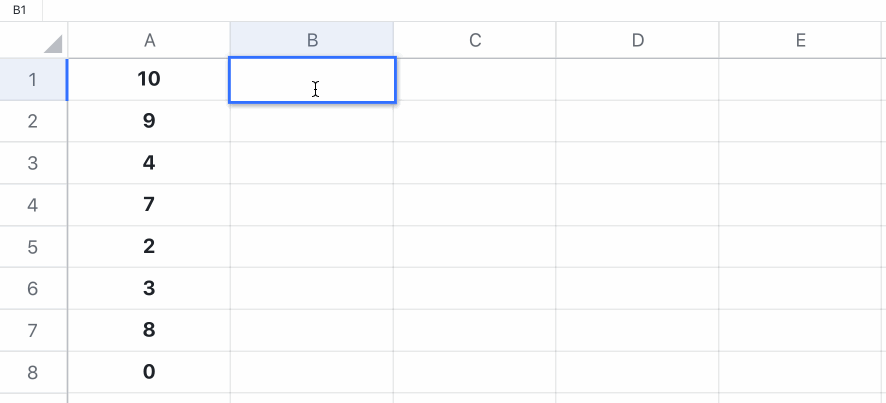The image size is (886, 403).
Task: Click the B1 cell reference box
Action: pyautogui.click(x=20, y=10)
